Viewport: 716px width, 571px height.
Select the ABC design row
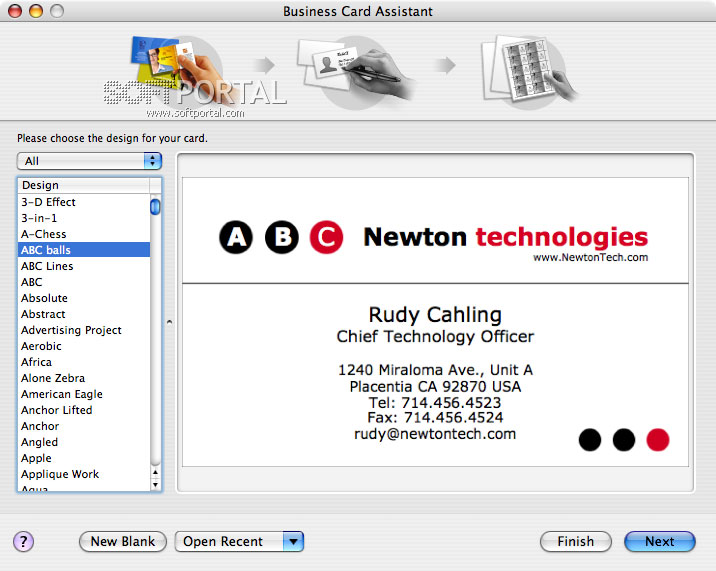coord(84,282)
